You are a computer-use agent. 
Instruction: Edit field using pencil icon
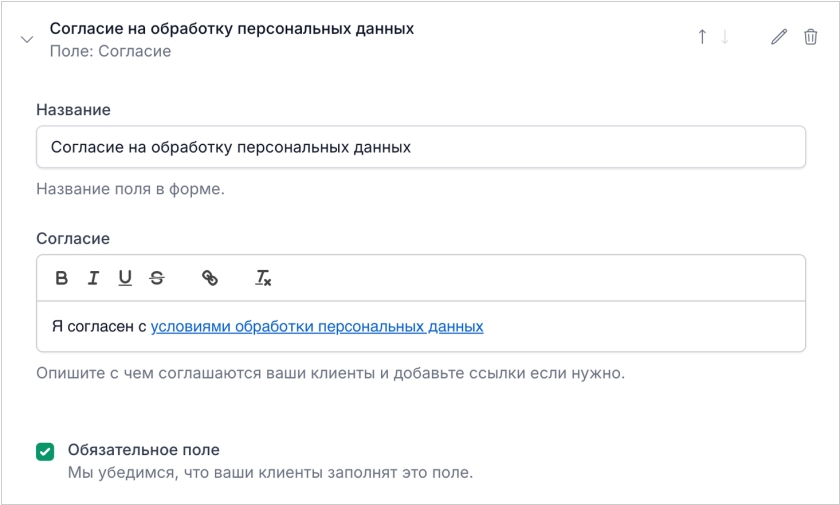(x=779, y=37)
